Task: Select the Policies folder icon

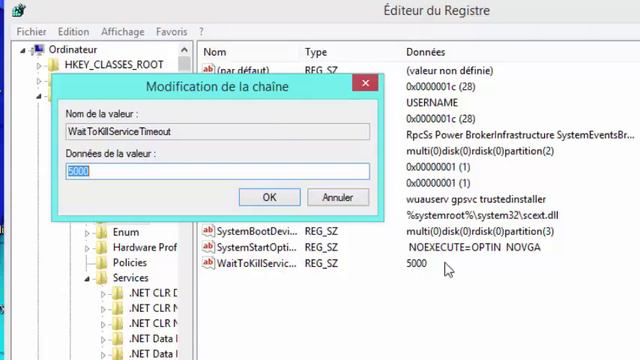Action: pyautogui.click(x=102, y=262)
